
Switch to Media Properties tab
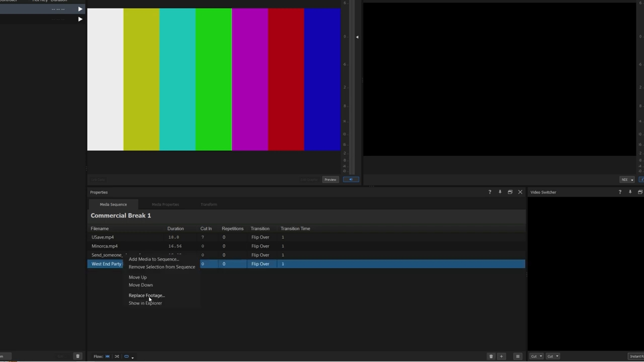(x=165, y=204)
